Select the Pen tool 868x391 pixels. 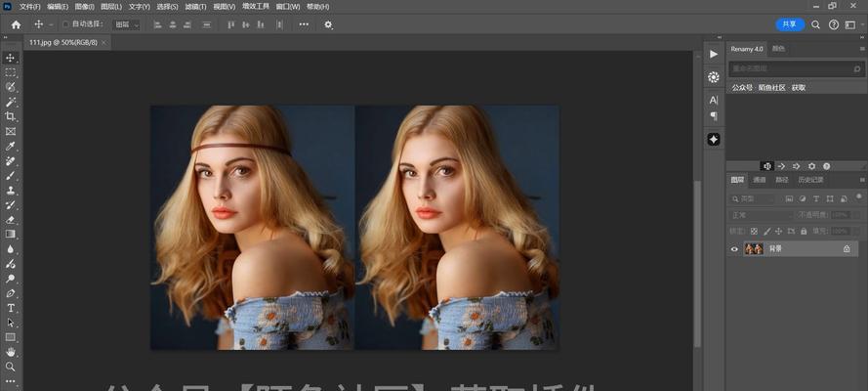coord(10,293)
